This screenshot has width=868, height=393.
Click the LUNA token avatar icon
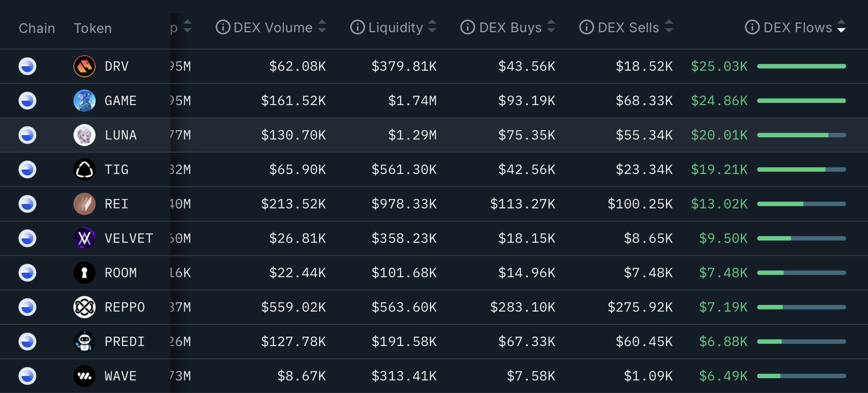point(84,135)
